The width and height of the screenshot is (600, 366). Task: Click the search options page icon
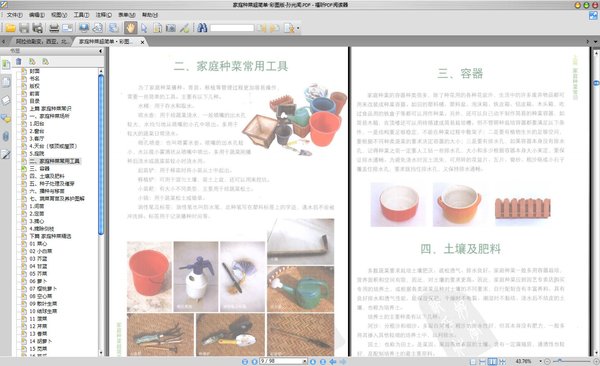coord(289,28)
